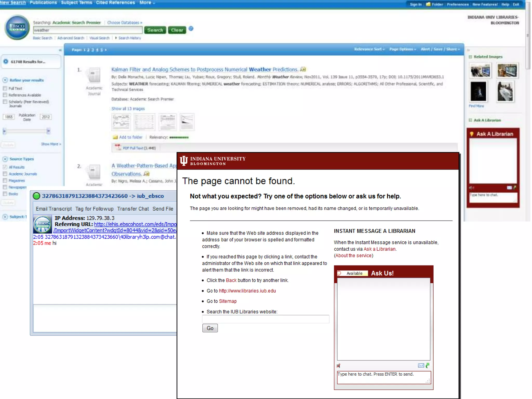This screenshot has height=399, width=532.
Task: Select Email Transcript in chat window
Action: point(54,209)
